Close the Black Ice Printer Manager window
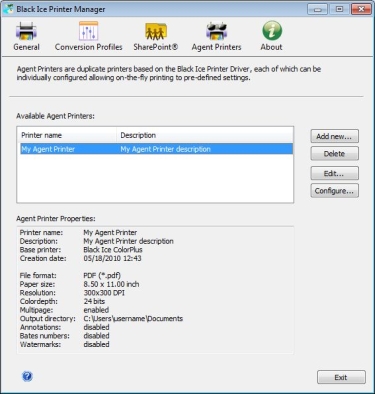The height and width of the screenshot is (394, 375). pyautogui.click(x=361, y=9)
